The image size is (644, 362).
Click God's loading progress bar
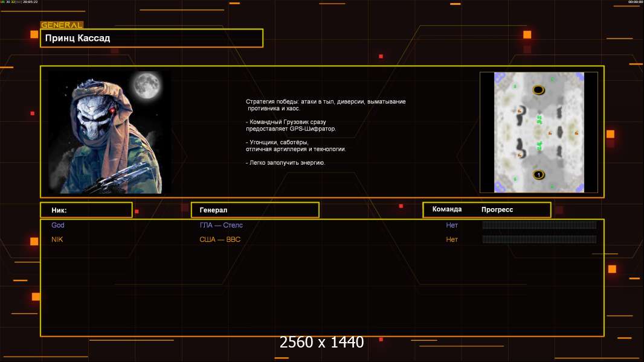pos(539,225)
